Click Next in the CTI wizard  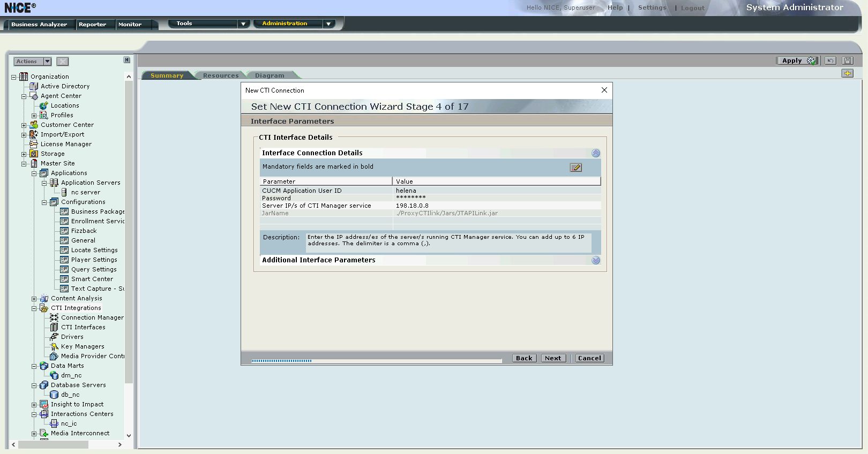(553, 358)
